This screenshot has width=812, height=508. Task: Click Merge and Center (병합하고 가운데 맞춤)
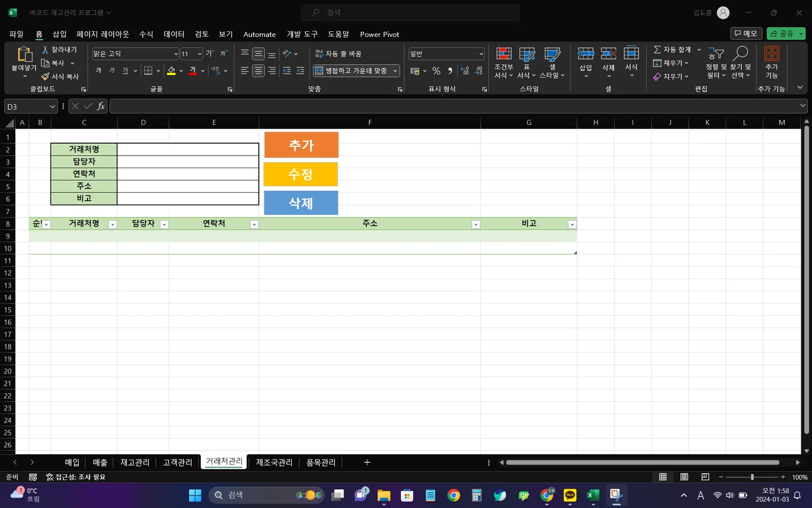[x=351, y=70]
